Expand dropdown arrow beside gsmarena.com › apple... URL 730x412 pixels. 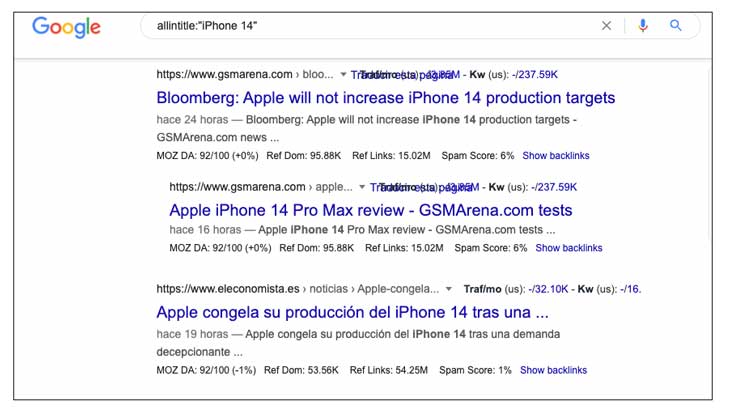click(362, 187)
